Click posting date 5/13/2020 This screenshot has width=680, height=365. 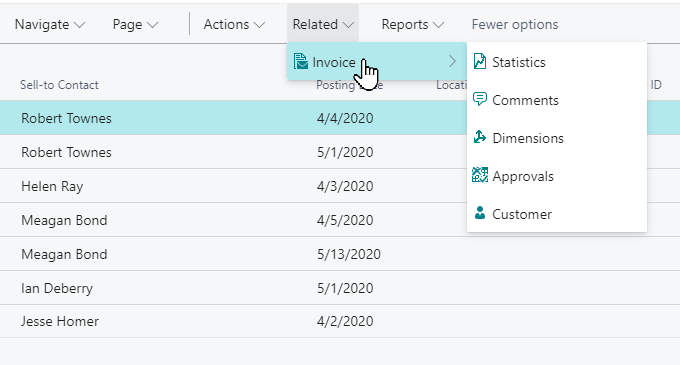349,254
